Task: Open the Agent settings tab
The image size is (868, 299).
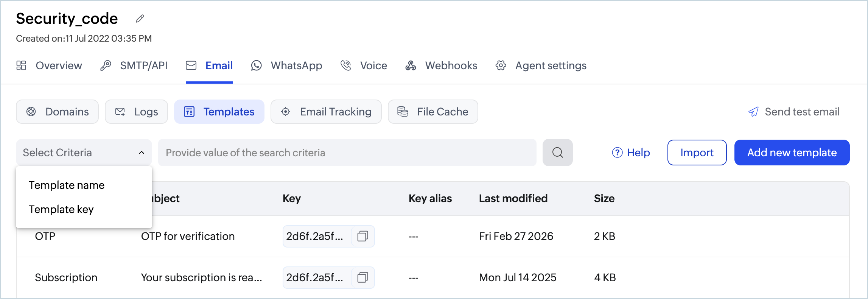Action: [x=541, y=65]
